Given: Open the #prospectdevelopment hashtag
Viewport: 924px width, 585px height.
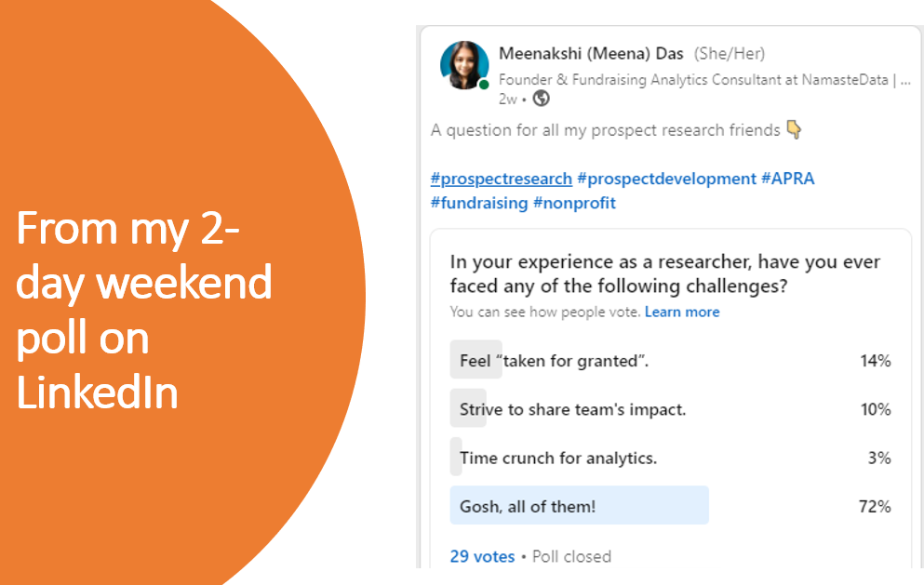Looking at the screenshot, I should coord(666,179).
